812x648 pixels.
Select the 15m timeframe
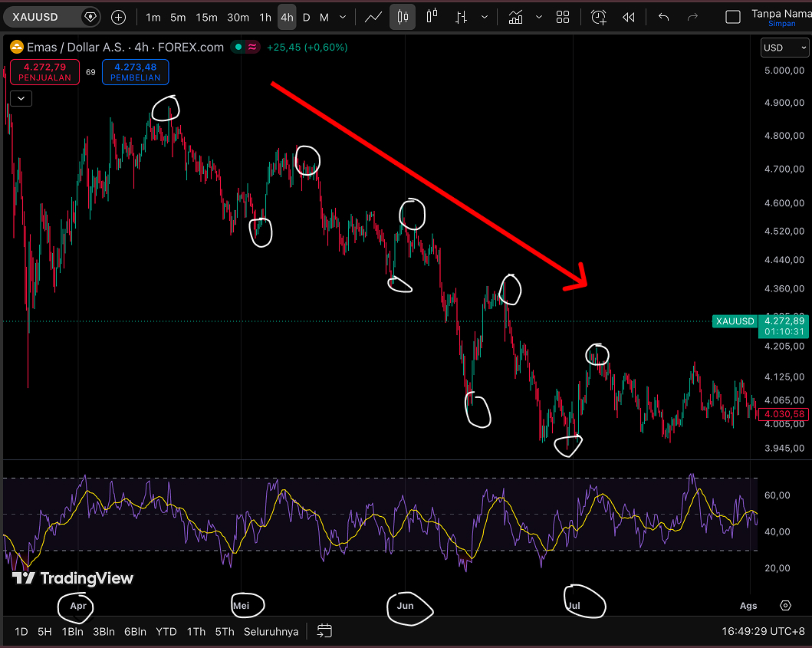click(x=206, y=17)
